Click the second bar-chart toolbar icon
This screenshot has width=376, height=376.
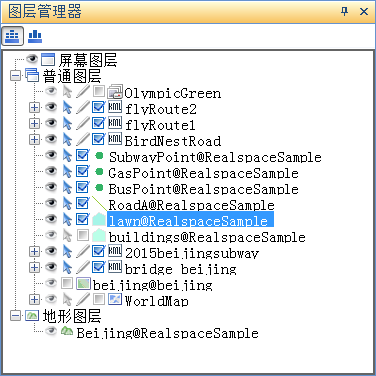click(35, 36)
